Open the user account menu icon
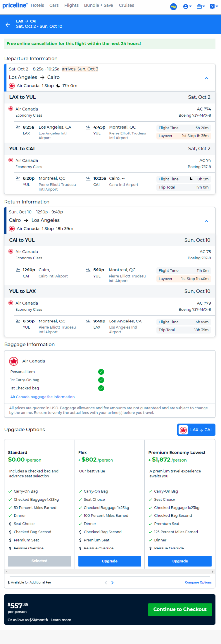Image resolution: width=221 pixels, height=644 pixels. tap(187, 6)
